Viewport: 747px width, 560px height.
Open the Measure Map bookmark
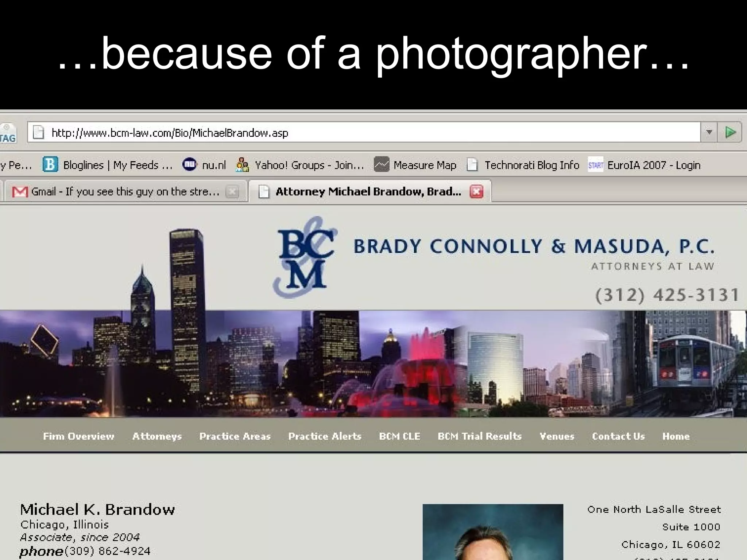tap(415, 165)
